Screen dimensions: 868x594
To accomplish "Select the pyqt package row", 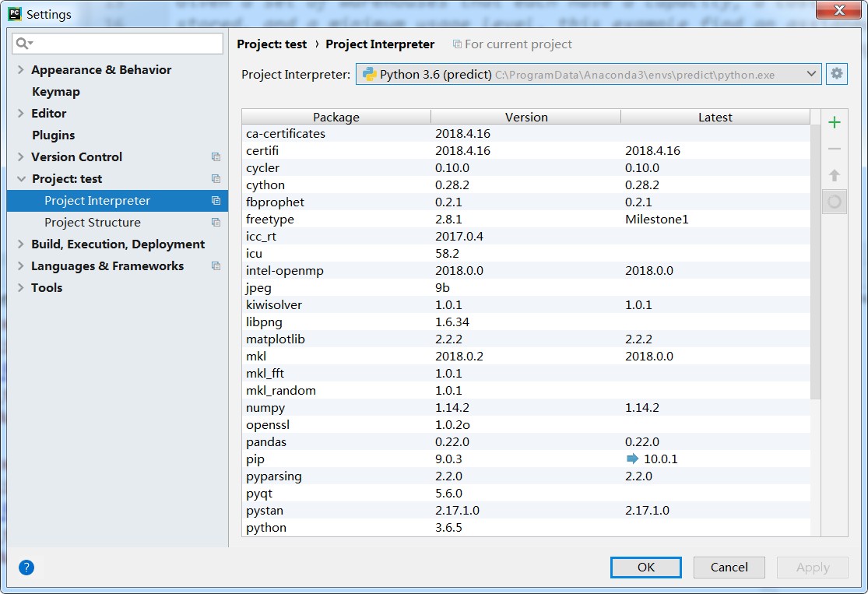I will tap(526, 494).
